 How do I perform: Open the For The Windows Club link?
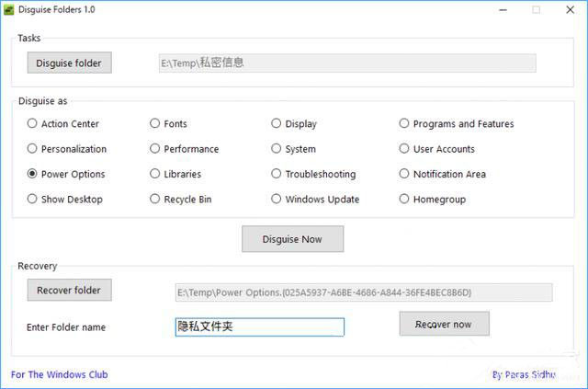pos(59,374)
